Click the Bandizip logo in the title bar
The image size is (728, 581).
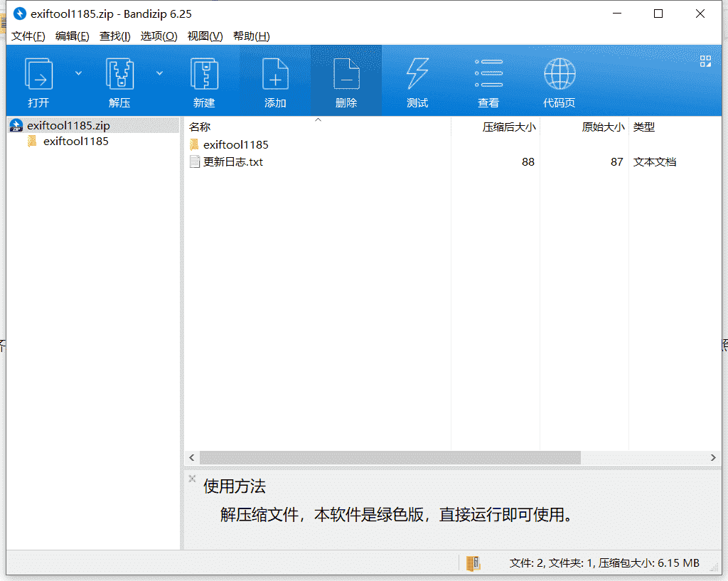[19, 14]
